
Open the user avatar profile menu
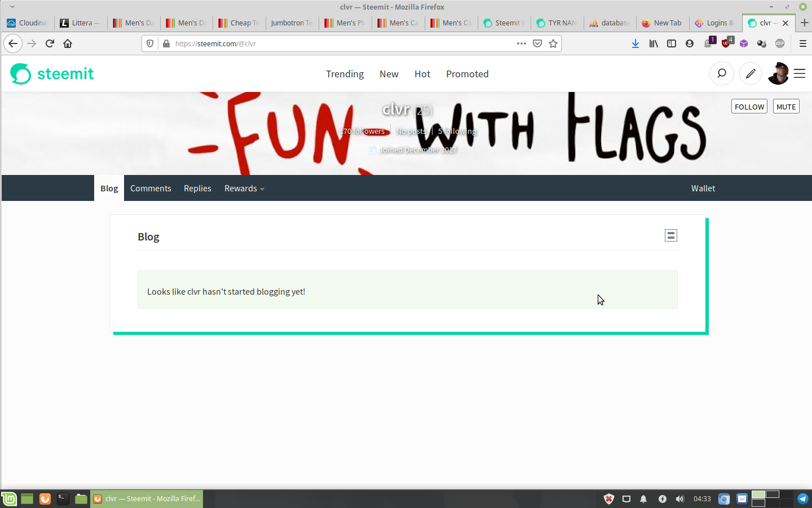pyautogui.click(x=779, y=73)
